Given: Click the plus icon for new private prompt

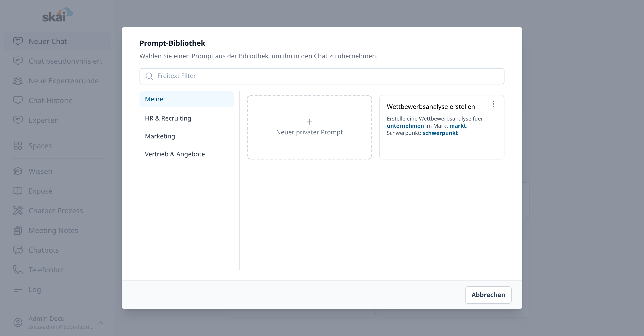Looking at the screenshot, I should click(309, 122).
